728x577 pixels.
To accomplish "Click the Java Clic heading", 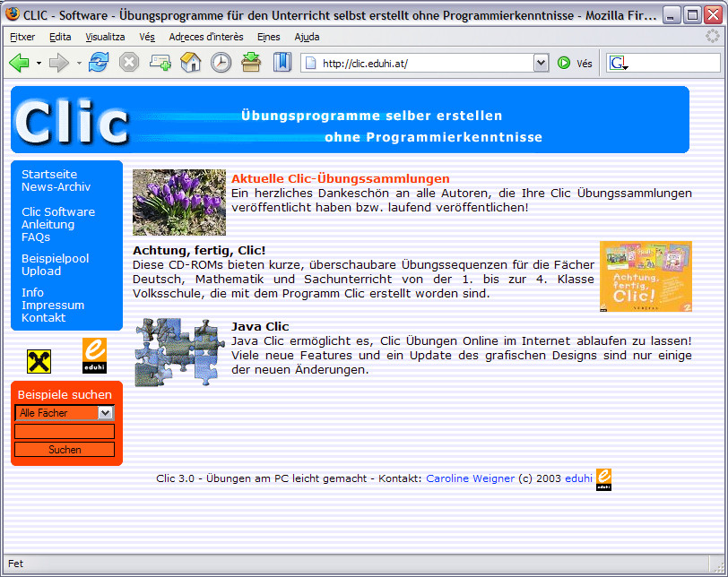I will (x=260, y=326).
